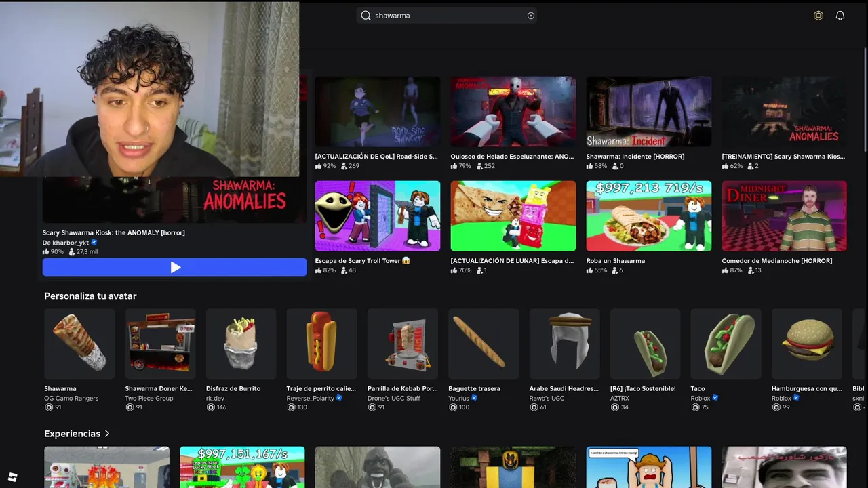
Task: Open OG Camo Rangers creator link
Action: click(x=71, y=399)
